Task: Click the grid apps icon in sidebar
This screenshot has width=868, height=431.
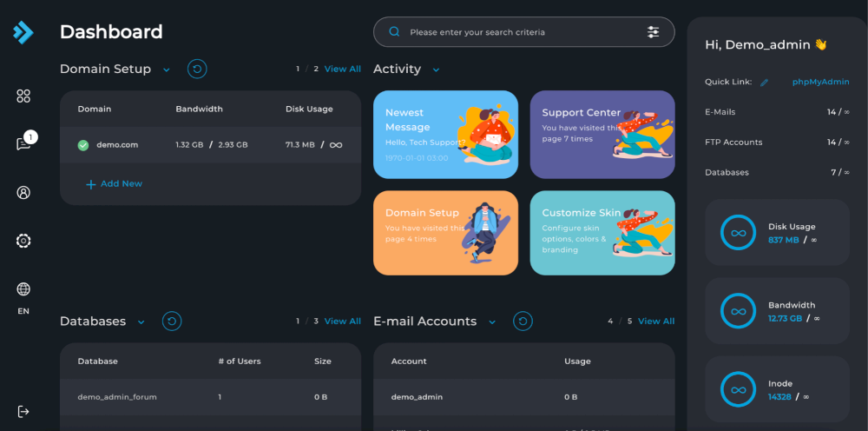Action: point(23,96)
